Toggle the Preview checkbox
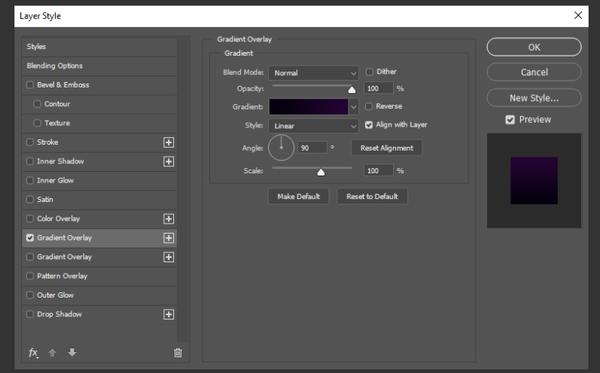The height and width of the screenshot is (373, 600). click(510, 120)
